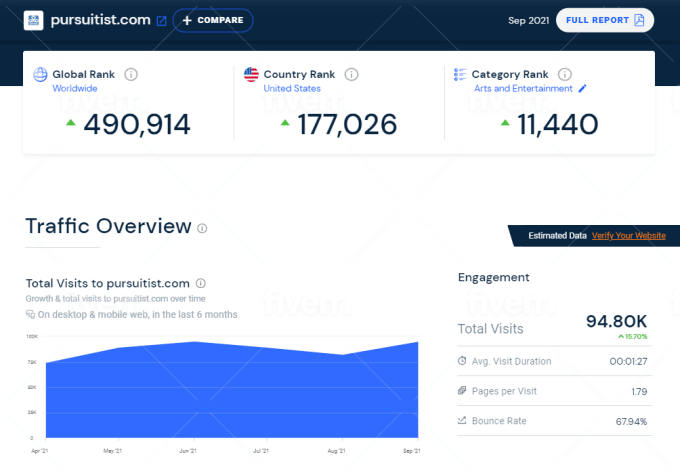This screenshot has height=471, width=680.
Task: Edit category with the pencil icon
Action: coord(582,88)
